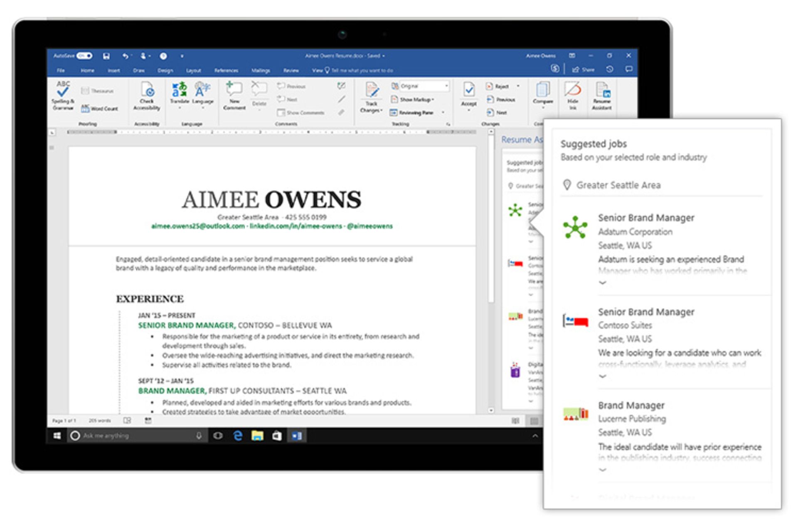Go to Next comment
Viewport: 798px width, 532px height.
tap(287, 99)
